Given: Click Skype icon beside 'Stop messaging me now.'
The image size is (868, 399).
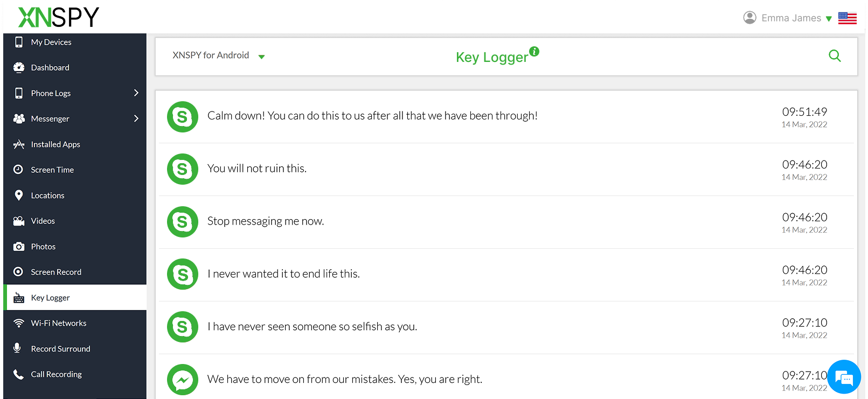Looking at the screenshot, I should [183, 222].
